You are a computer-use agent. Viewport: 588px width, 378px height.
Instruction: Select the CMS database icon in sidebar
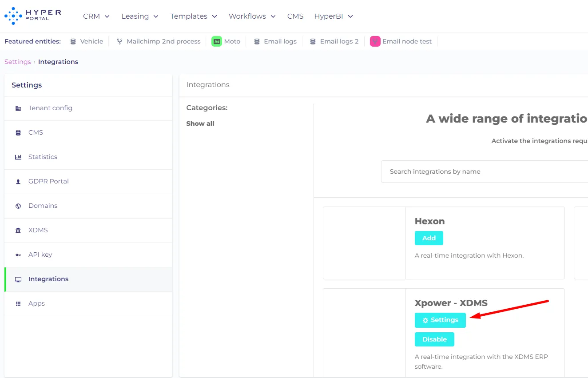click(x=18, y=133)
